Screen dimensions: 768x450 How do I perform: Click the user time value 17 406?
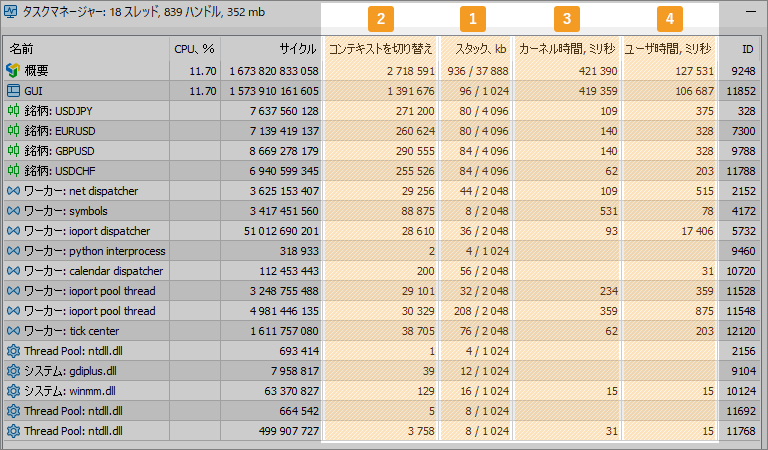697,231
